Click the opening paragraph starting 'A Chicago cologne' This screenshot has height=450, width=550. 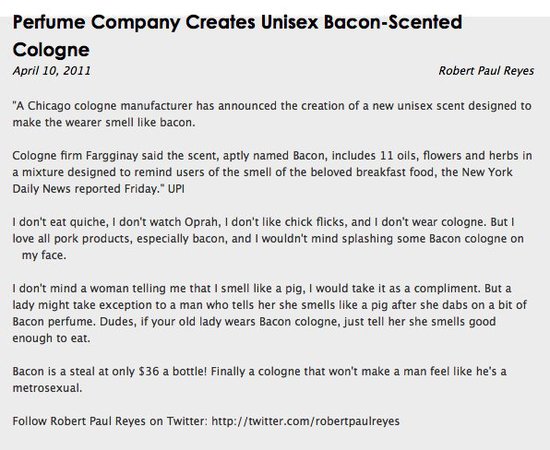tap(272, 114)
